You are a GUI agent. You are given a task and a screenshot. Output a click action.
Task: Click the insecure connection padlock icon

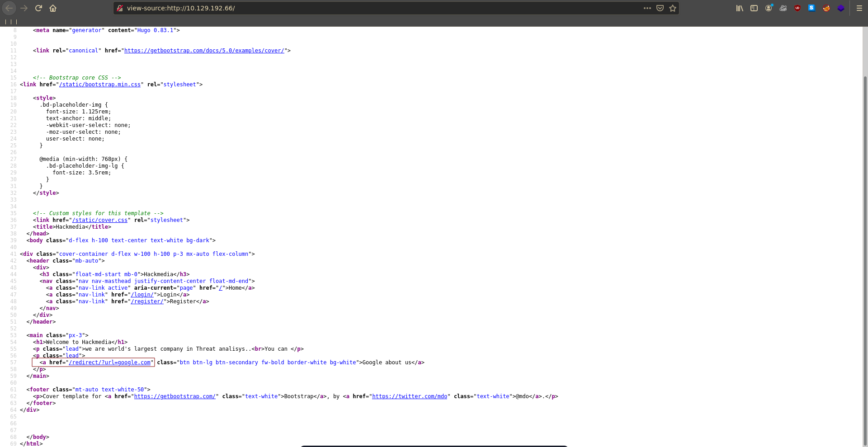point(120,8)
